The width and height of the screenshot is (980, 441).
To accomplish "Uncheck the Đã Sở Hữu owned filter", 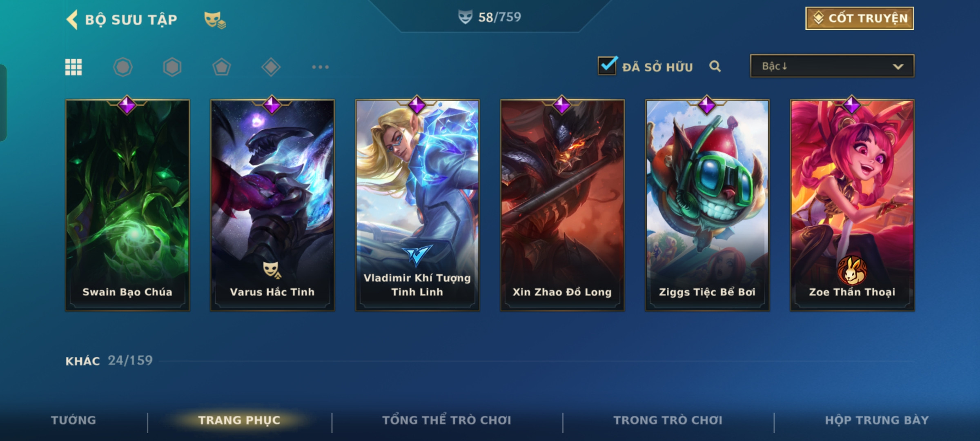I will point(607,66).
